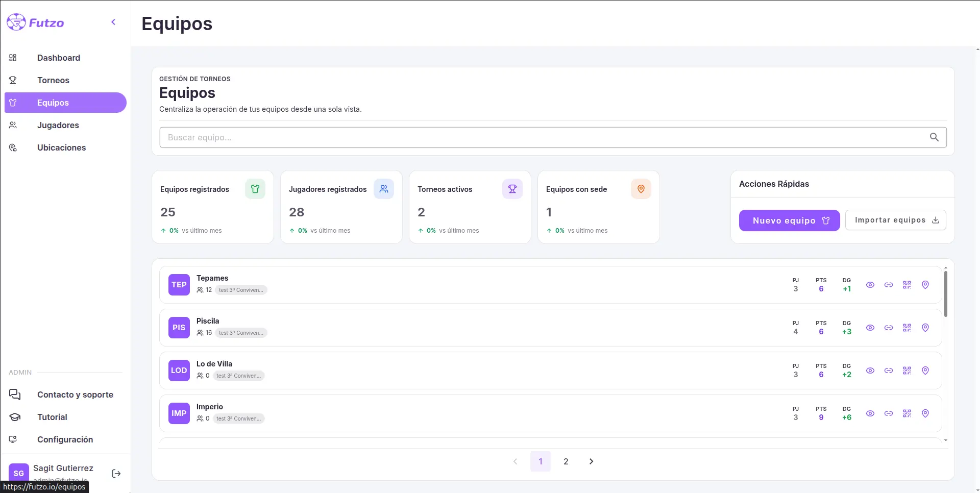Click the players icon on Jugadores registrados card
The width and height of the screenshot is (980, 493).
pos(384,188)
